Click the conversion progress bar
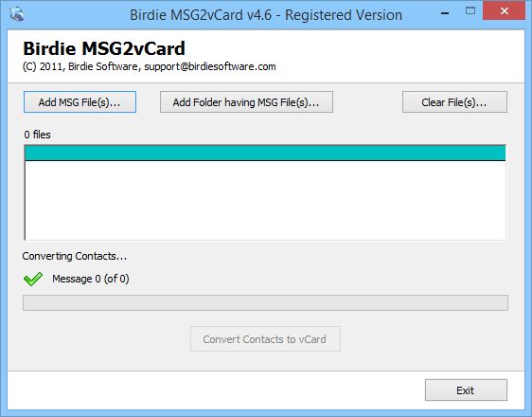 point(265,302)
